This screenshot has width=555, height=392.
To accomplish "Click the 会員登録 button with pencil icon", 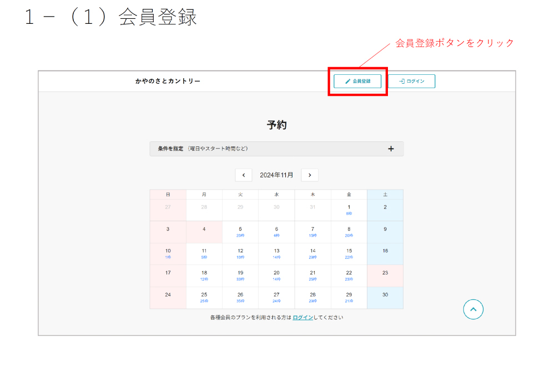I will pyautogui.click(x=357, y=81).
